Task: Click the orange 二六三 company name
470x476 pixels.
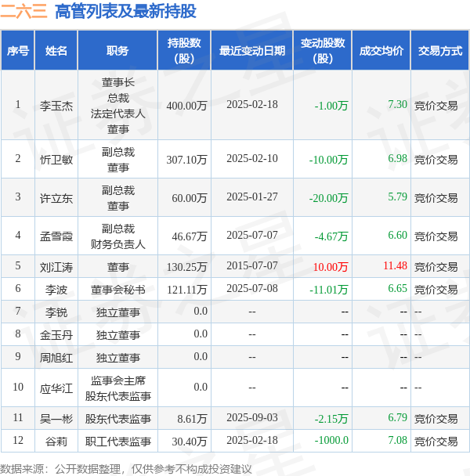Action: coord(23,12)
